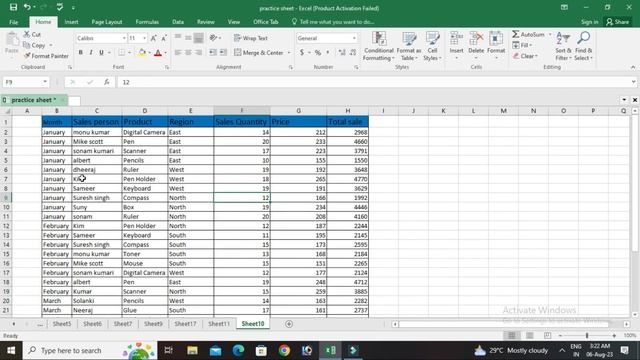The width and height of the screenshot is (640, 360).
Task: Set the bottom vertical alignment
Action: [x=198, y=38]
